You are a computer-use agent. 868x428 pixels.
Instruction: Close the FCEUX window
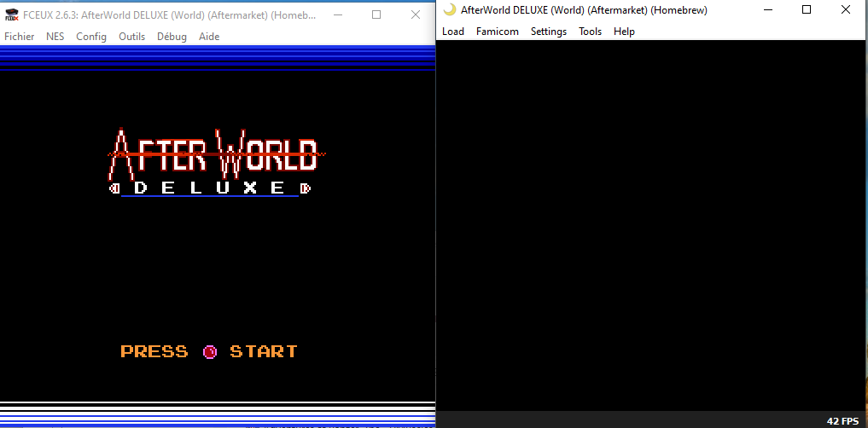click(416, 15)
